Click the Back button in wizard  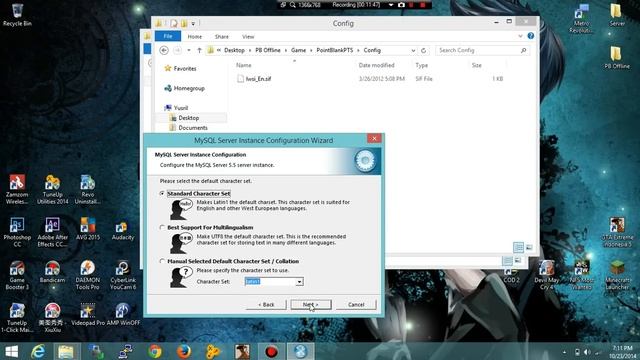tap(266, 304)
